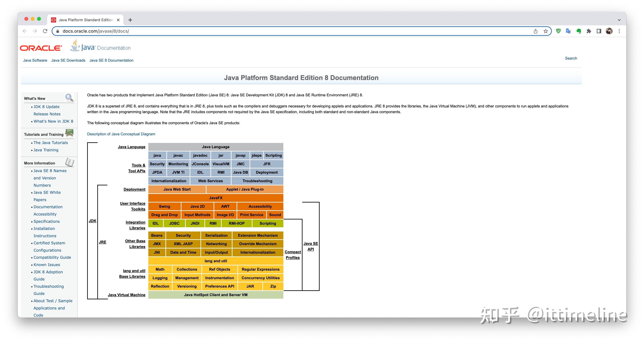644x341 pixels.
Task: Click Description of Java Conceptual Diagram link
Action: 121,134
